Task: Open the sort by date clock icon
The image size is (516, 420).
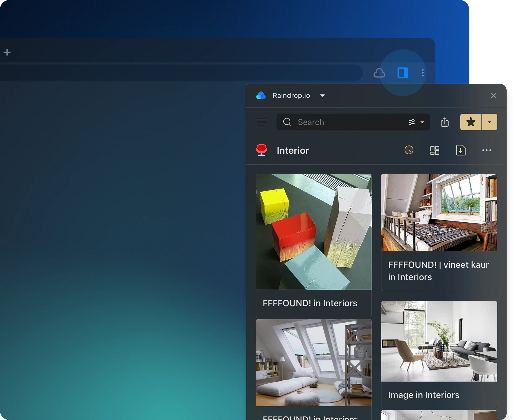Action: point(409,150)
